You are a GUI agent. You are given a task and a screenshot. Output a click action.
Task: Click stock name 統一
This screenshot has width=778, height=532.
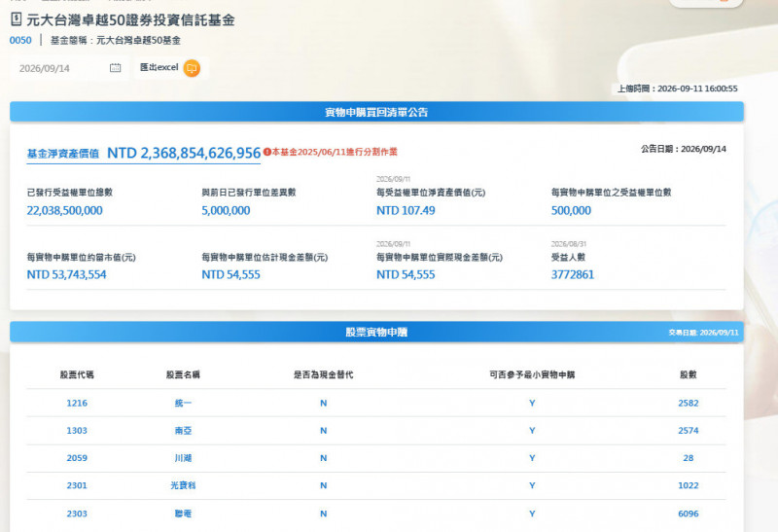[183, 403]
